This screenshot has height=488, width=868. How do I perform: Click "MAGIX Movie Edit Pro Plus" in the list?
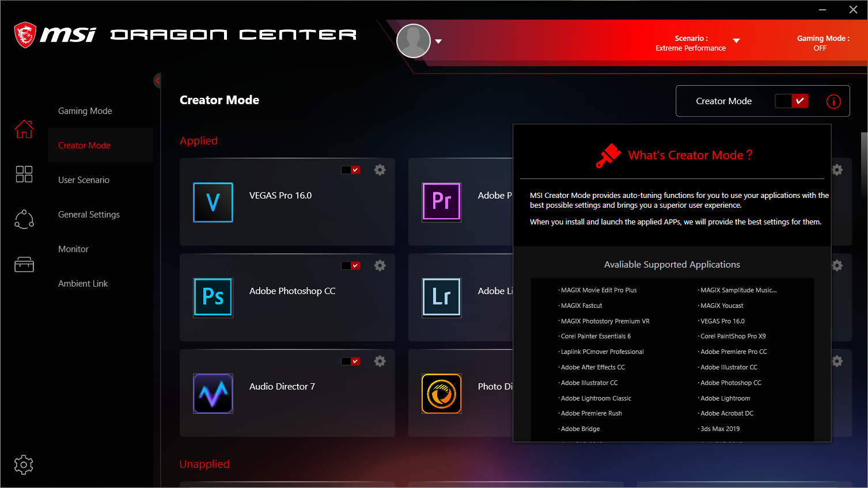pos(598,291)
